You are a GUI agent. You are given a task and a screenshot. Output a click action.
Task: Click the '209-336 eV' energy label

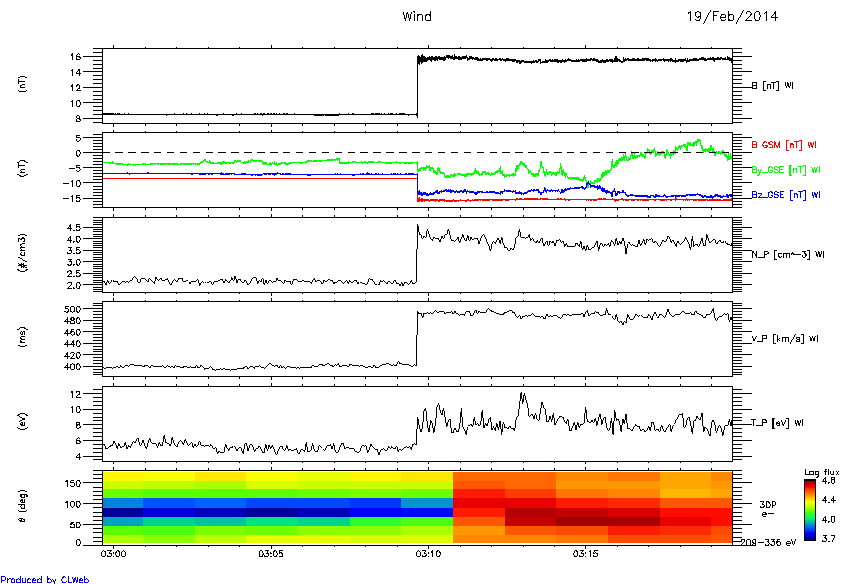[768, 543]
